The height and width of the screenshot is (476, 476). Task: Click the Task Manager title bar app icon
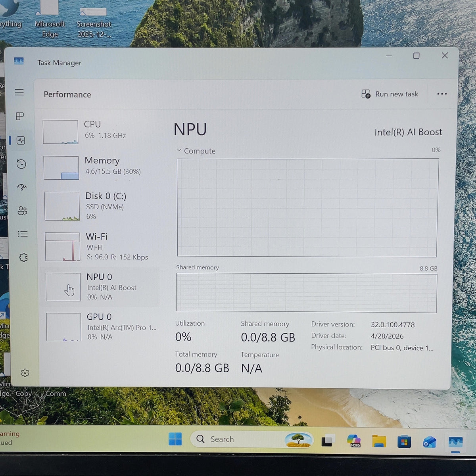click(x=19, y=61)
